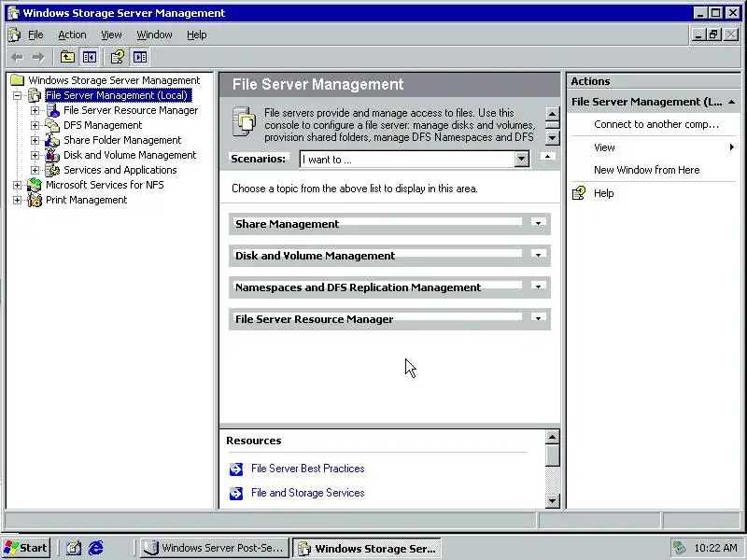Viewport: 747px width, 560px height.
Task: Click the File Server Resource Manager tree icon
Action: 52,110
